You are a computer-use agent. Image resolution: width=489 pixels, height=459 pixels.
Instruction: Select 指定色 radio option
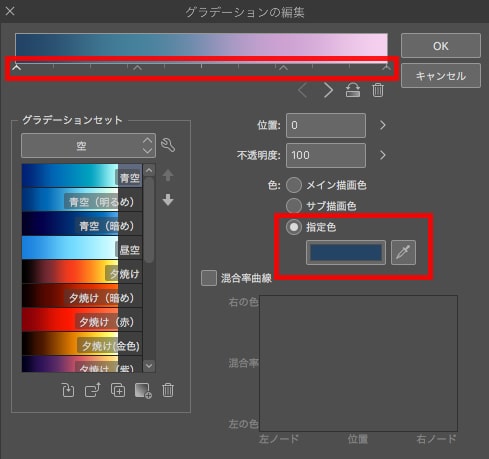click(x=294, y=227)
